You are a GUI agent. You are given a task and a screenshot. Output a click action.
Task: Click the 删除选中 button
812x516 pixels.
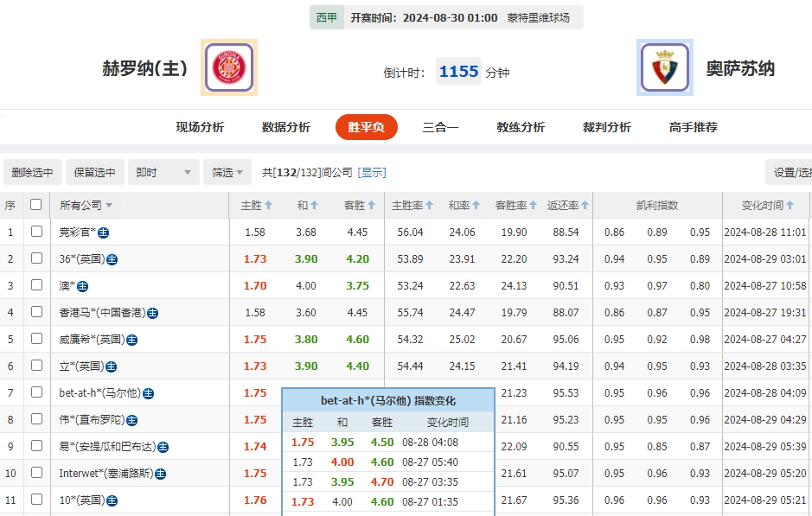pyautogui.click(x=33, y=172)
